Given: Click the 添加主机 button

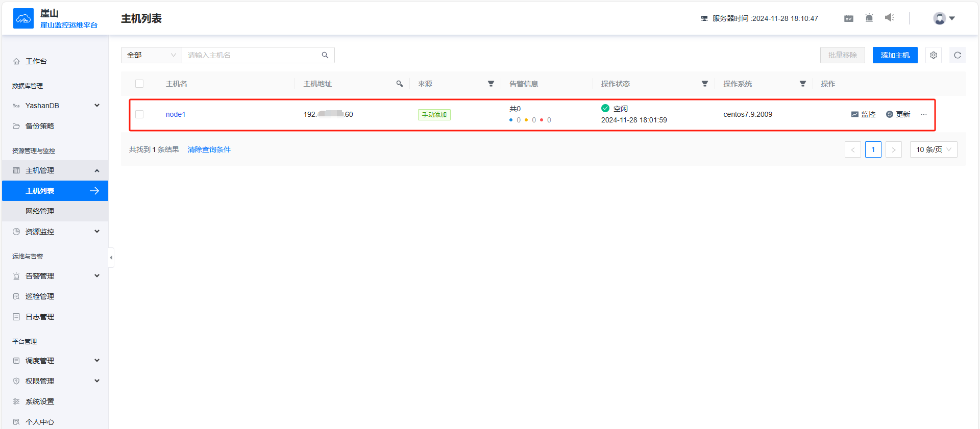Looking at the screenshot, I should tap(895, 55).
